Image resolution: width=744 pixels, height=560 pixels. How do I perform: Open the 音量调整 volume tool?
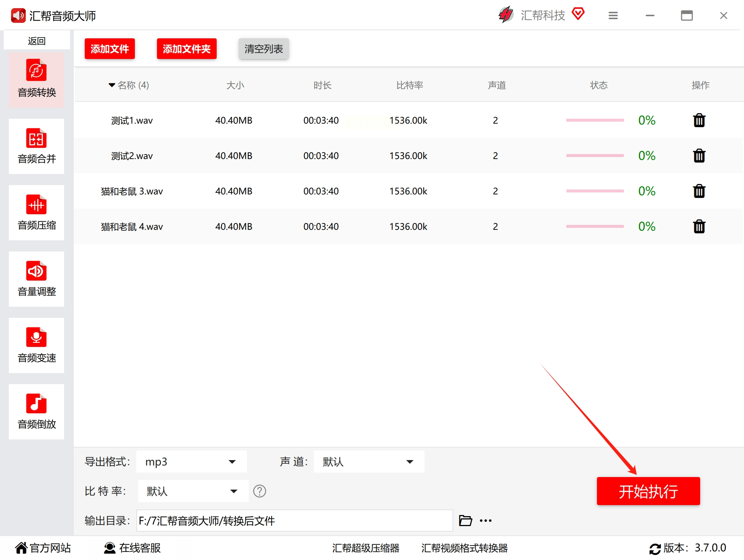[x=36, y=279]
